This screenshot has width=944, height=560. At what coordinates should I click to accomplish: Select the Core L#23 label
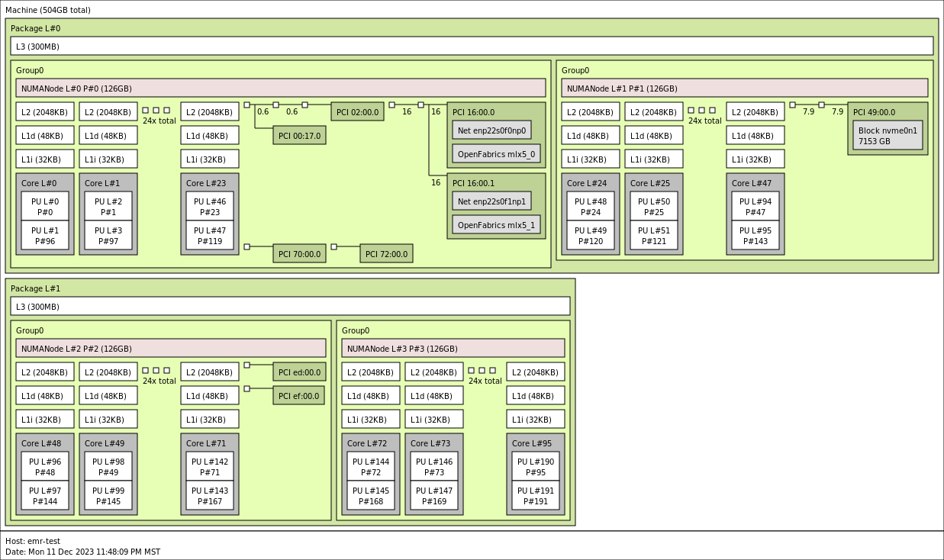206,183
